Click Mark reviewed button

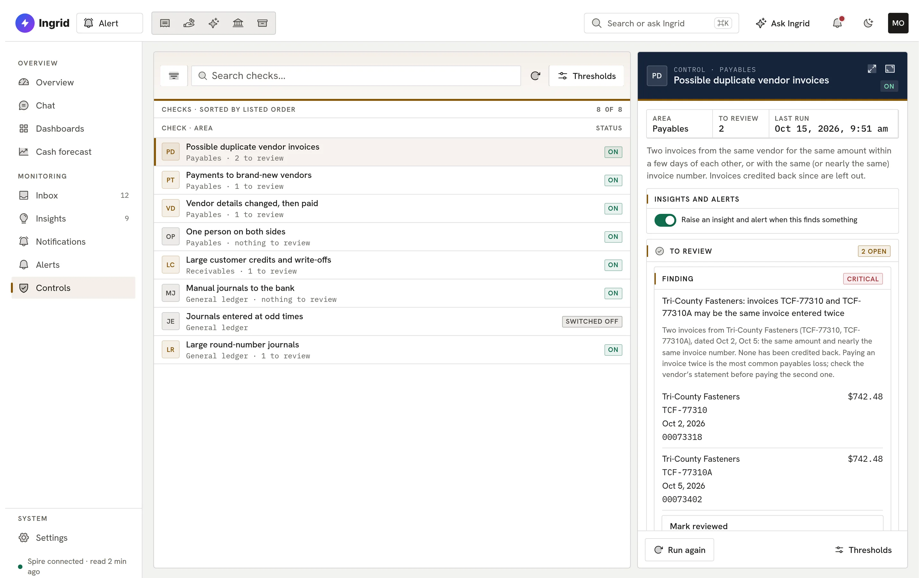point(772,524)
